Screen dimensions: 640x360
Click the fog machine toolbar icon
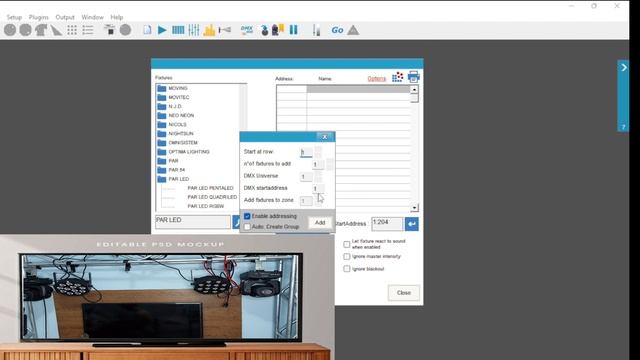click(x=225, y=30)
